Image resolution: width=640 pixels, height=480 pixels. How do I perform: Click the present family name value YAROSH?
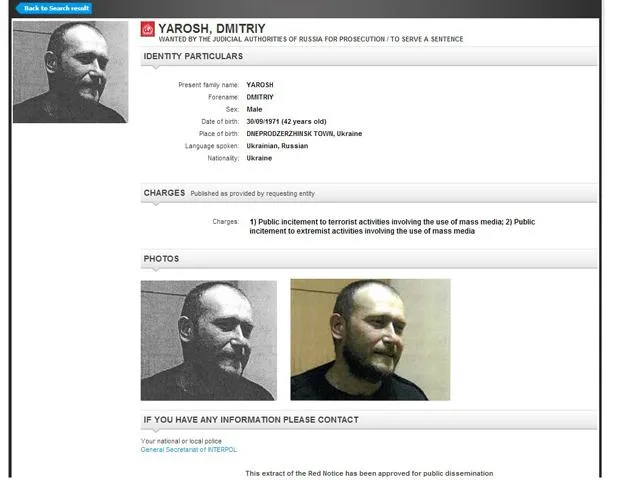[260, 84]
